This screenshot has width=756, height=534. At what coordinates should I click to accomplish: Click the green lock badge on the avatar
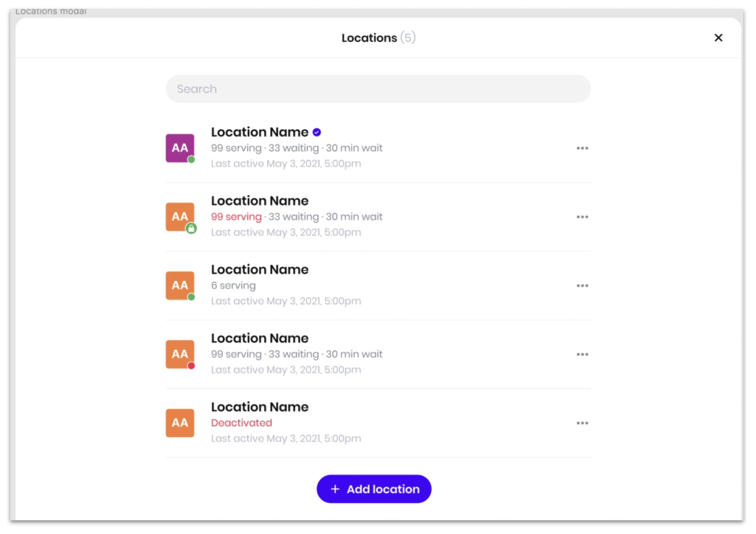point(191,229)
